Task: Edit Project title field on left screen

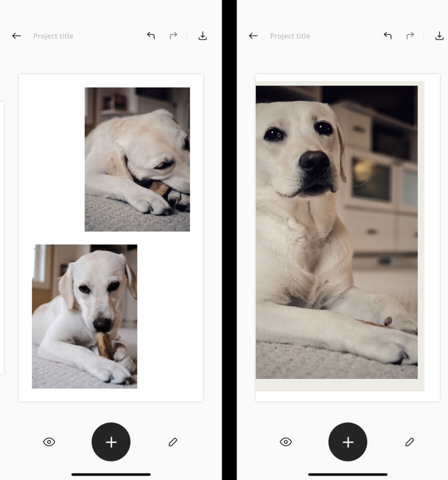Action: click(53, 36)
